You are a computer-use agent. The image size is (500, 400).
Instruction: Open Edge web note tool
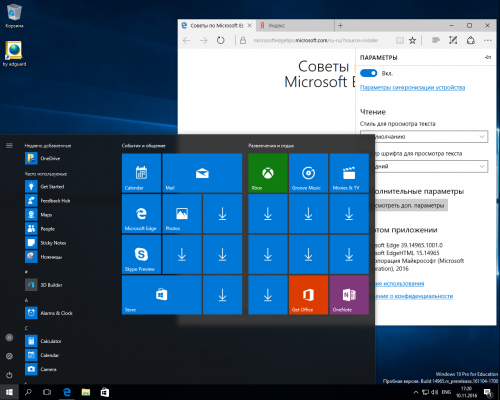point(453,40)
